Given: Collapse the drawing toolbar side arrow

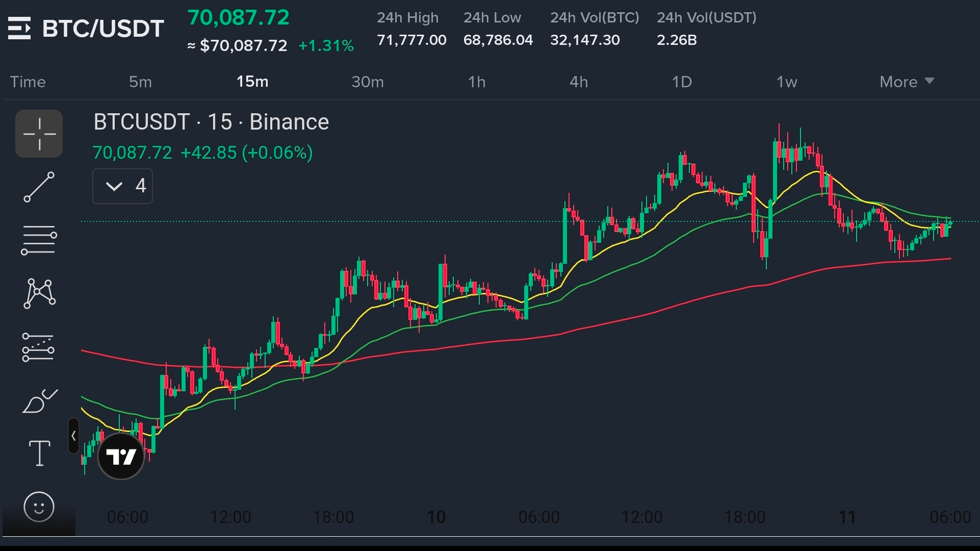Looking at the screenshot, I should (x=73, y=436).
